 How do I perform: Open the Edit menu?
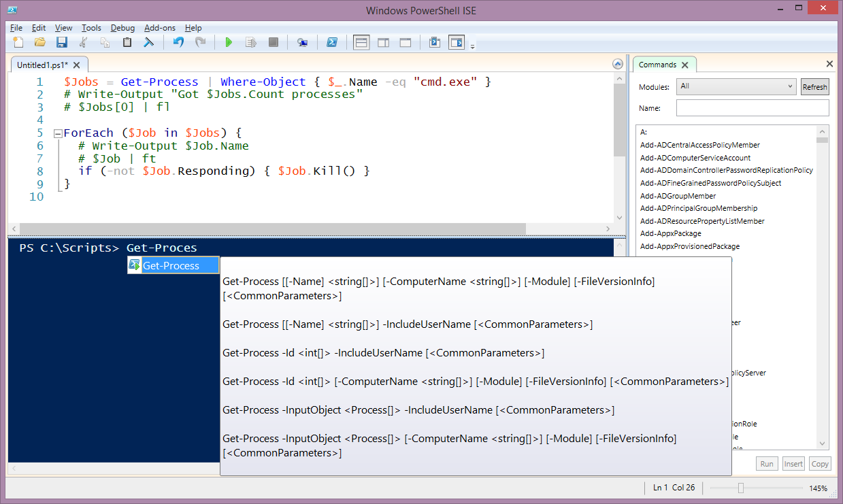[39, 28]
